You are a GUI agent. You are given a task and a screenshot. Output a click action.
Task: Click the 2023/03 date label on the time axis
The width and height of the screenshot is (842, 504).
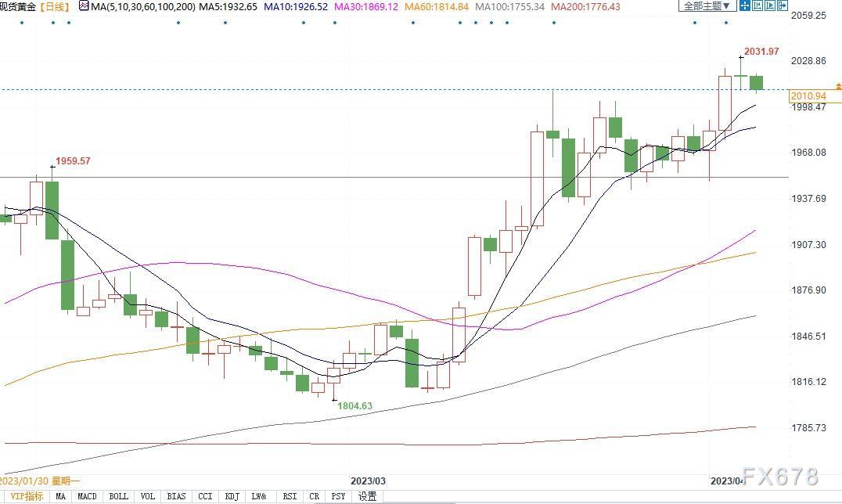(x=368, y=481)
